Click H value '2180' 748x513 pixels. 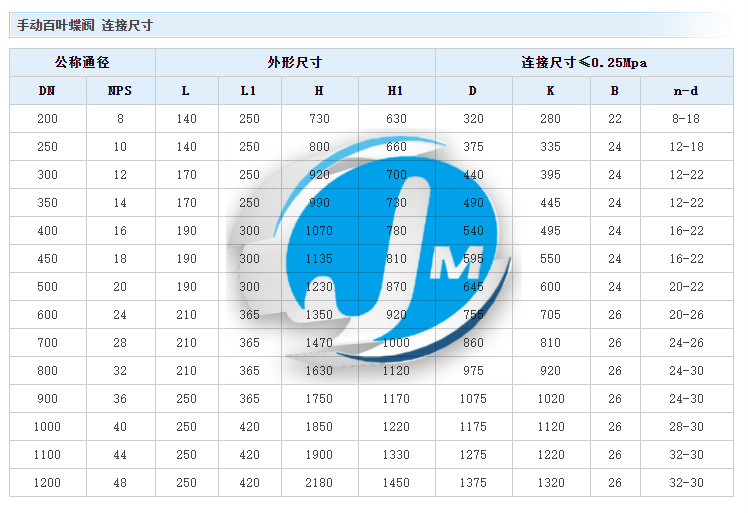pyautogui.click(x=319, y=483)
